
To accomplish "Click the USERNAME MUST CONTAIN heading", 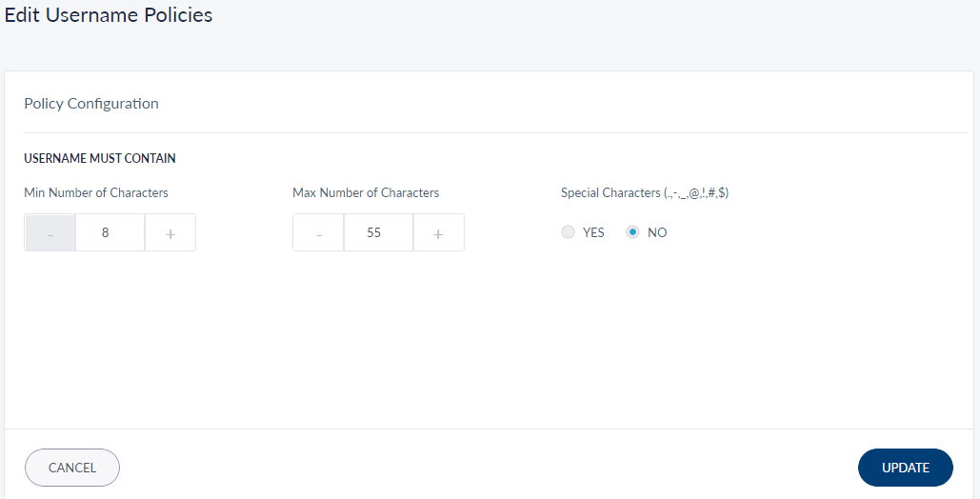I will tap(100, 158).
